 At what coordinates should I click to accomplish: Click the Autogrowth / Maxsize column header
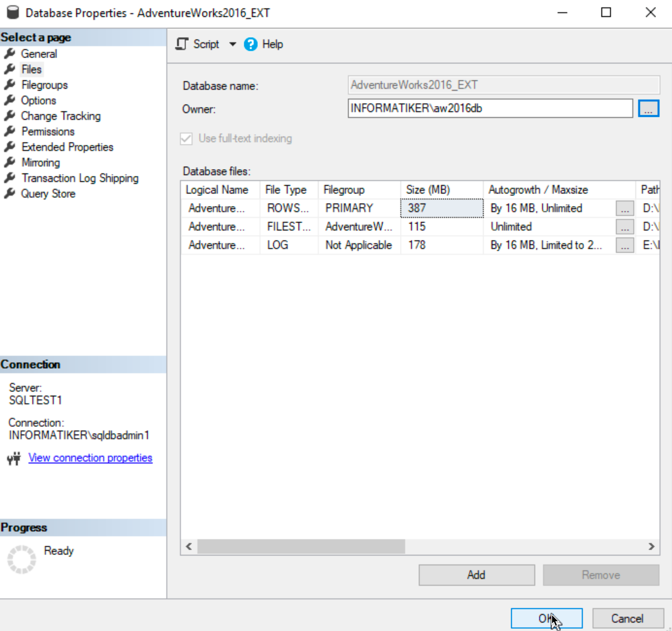[559, 190]
